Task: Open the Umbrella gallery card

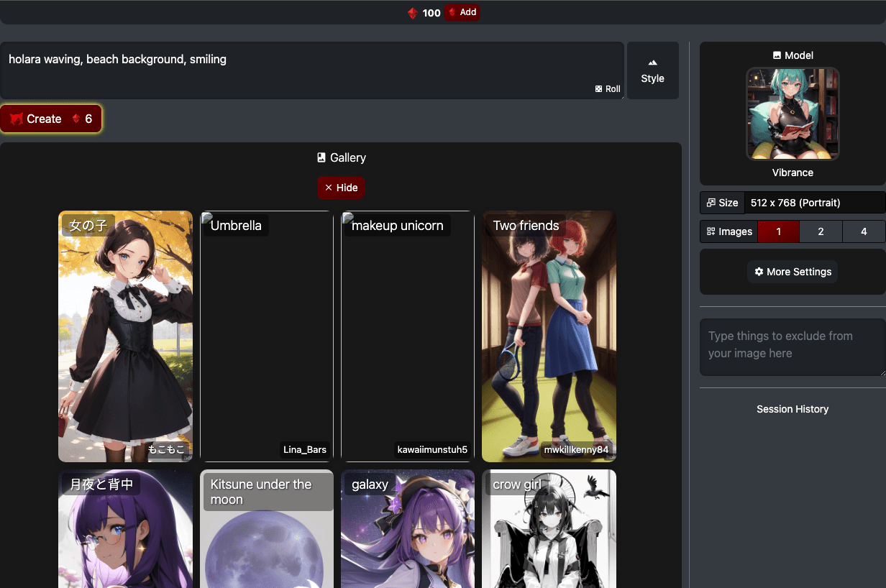Action: [267, 336]
